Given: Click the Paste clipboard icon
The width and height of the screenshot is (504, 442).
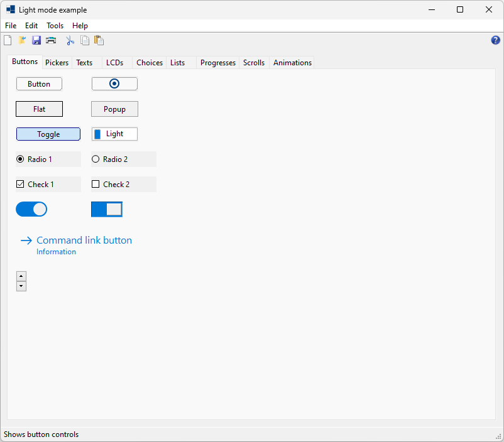Looking at the screenshot, I should point(99,40).
